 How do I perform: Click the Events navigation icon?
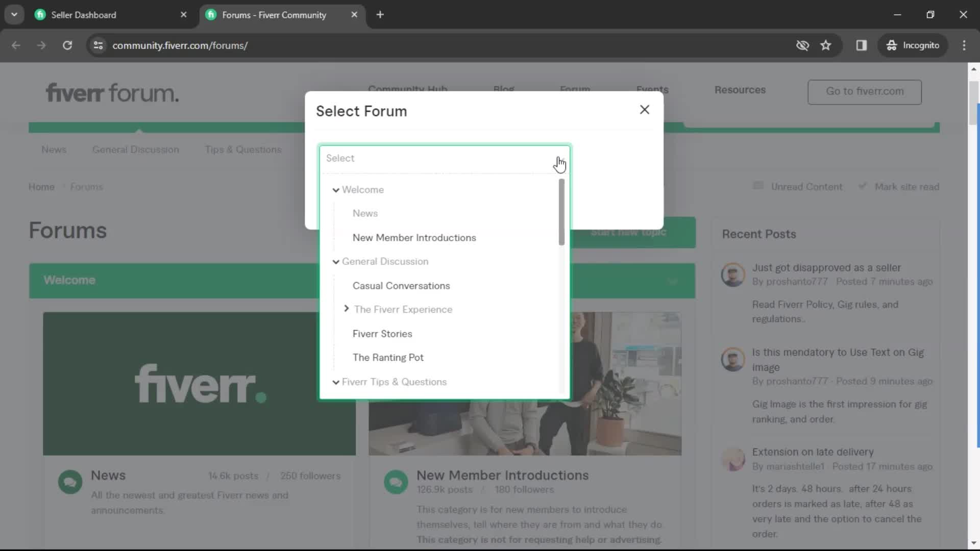[x=652, y=89]
